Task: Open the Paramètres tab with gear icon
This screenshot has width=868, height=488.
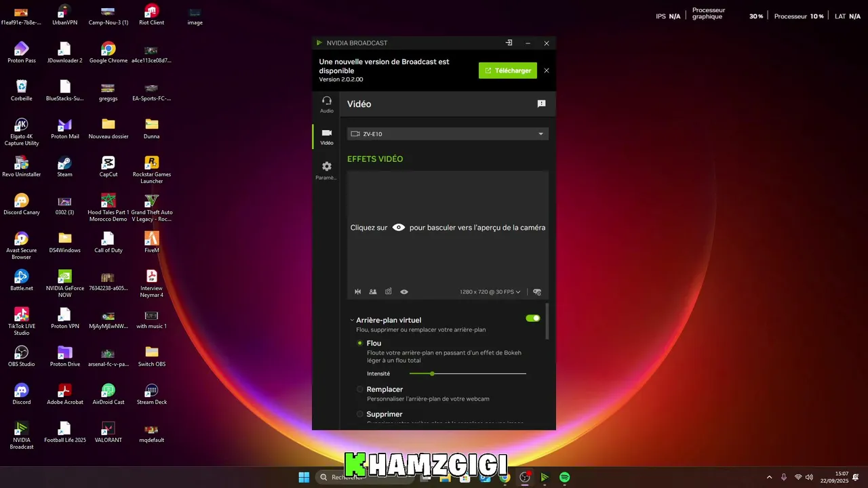Action: pyautogui.click(x=327, y=170)
